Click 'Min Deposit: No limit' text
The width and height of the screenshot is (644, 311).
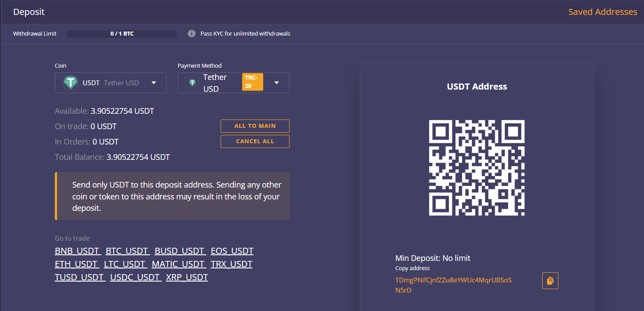(433, 258)
